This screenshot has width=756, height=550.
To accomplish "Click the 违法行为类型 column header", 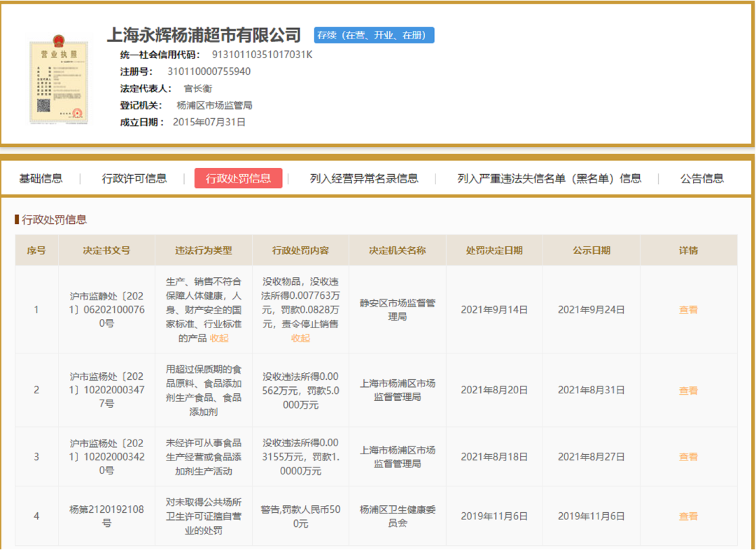I will (x=204, y=251).
